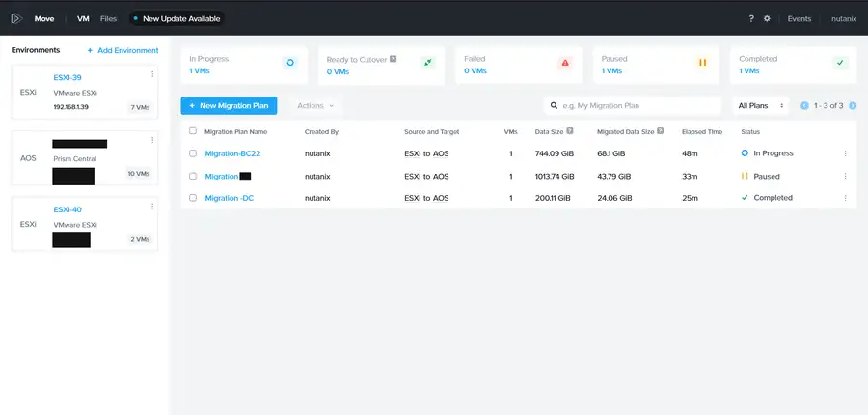Click the plus icon of Add Environment
The height and width of the screenshot is (415, 868).
click(x=90, y=50)
